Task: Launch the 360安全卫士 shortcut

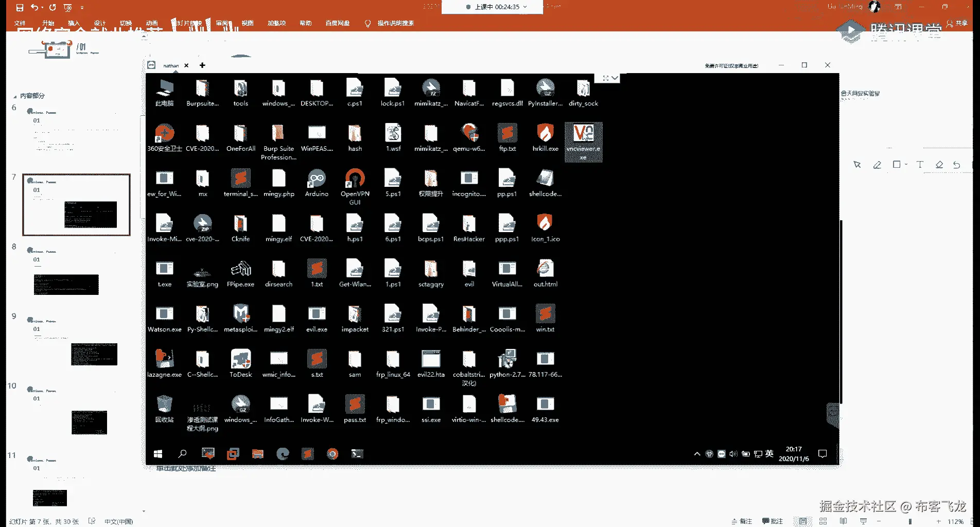Action: point(165,138)
